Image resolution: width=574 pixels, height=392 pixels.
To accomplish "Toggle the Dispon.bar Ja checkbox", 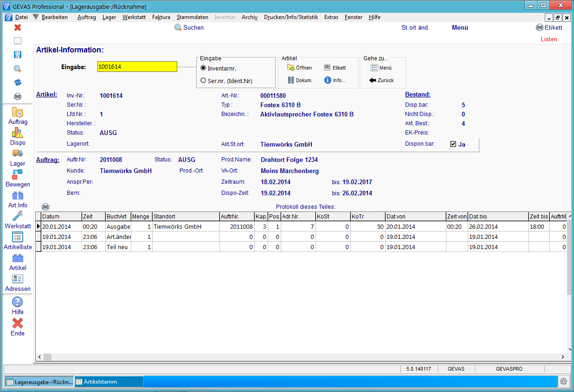I will coord(453,144).
